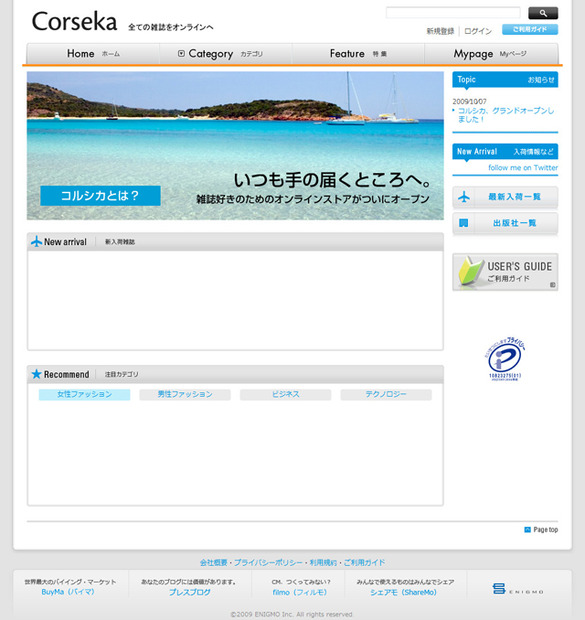Open the 会社概要 footer link

point(213,562)
